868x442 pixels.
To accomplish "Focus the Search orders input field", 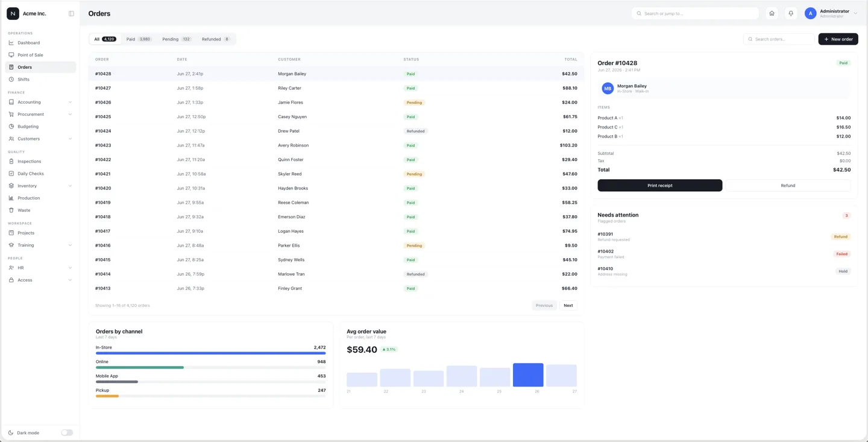I will coord(779,39).
